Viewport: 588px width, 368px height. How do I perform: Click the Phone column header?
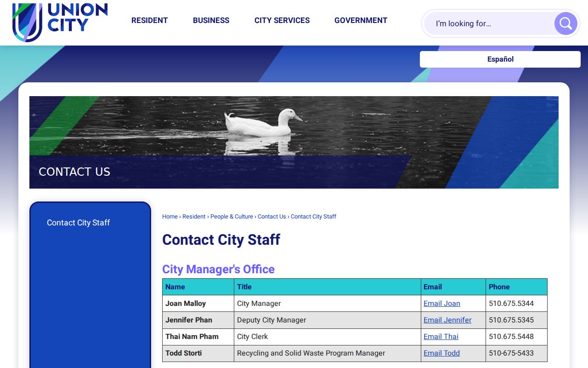(x=516, y=287)
